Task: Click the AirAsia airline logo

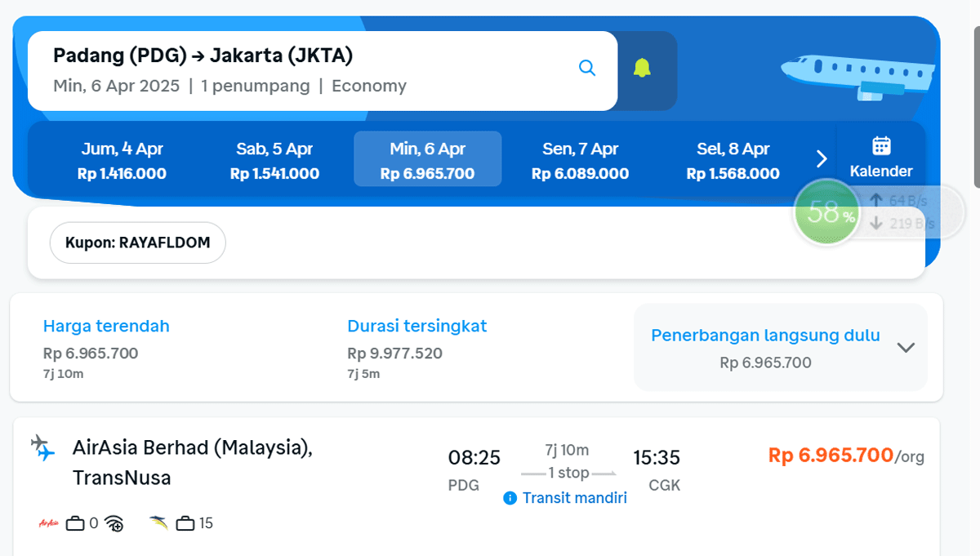Action: click(x=49, y=523)
